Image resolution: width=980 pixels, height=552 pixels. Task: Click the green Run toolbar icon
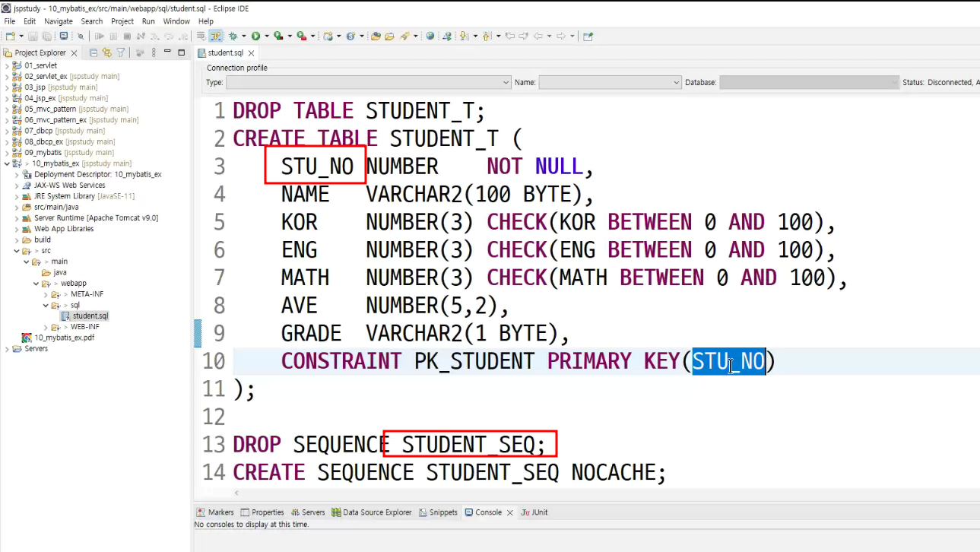(255, 36)
